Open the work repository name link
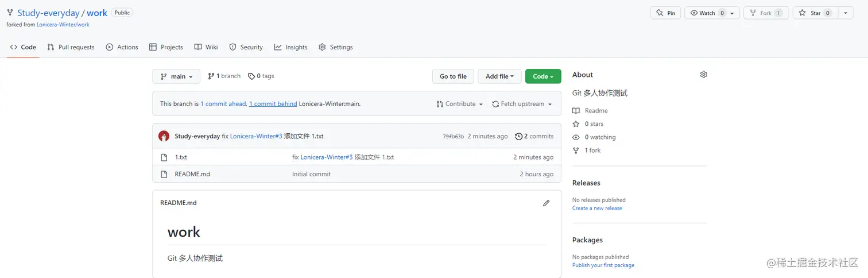Viewport: 868px width, 278px height. [97, 13]
